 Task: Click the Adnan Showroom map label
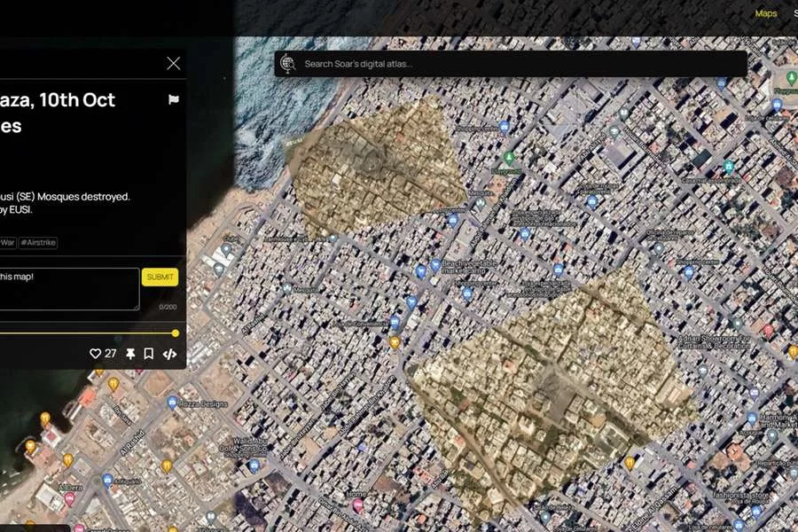716,341
